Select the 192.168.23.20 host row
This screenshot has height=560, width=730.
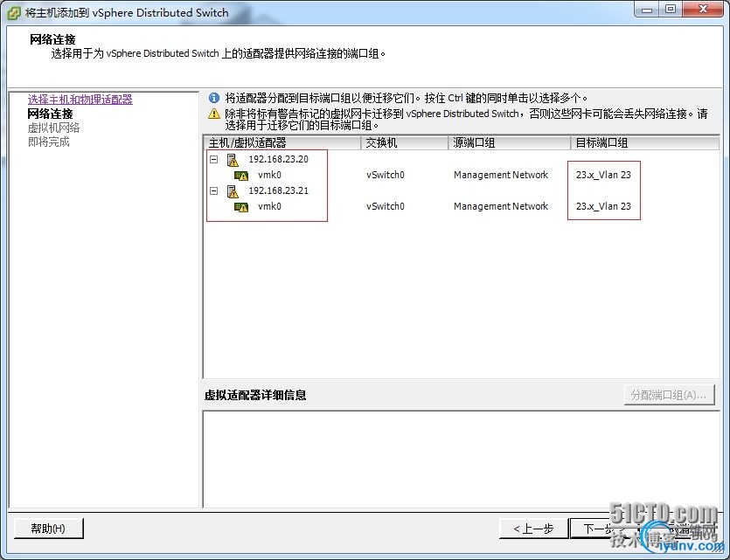(278, 159)
